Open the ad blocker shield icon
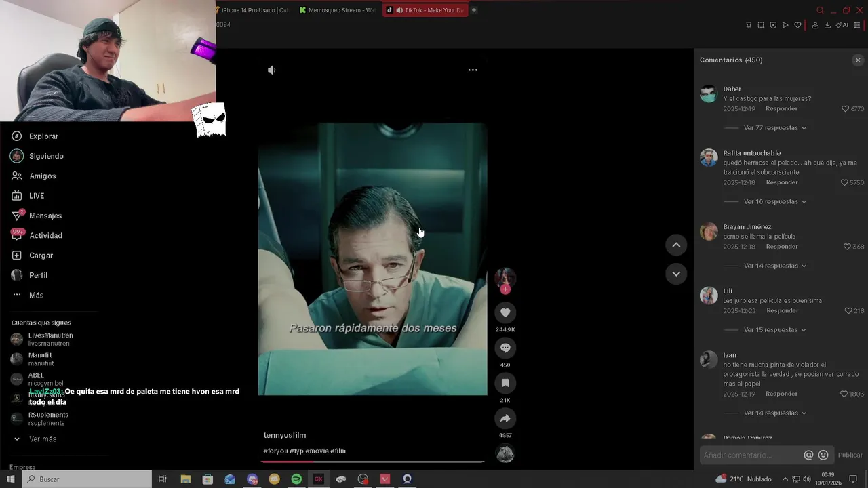Viewport: 868px width, 488px height. pyautogui.click(x=773, y=25)
